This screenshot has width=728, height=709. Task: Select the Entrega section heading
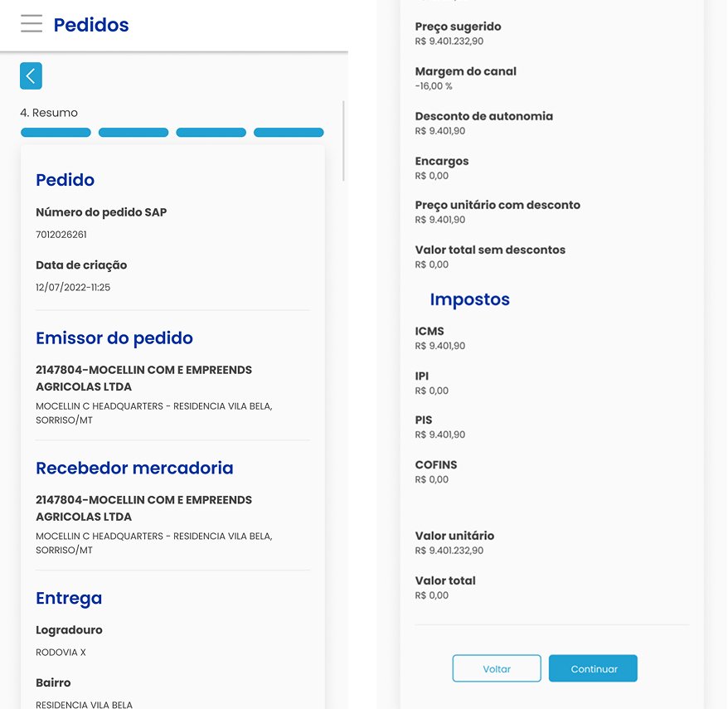tap(69, 599)
